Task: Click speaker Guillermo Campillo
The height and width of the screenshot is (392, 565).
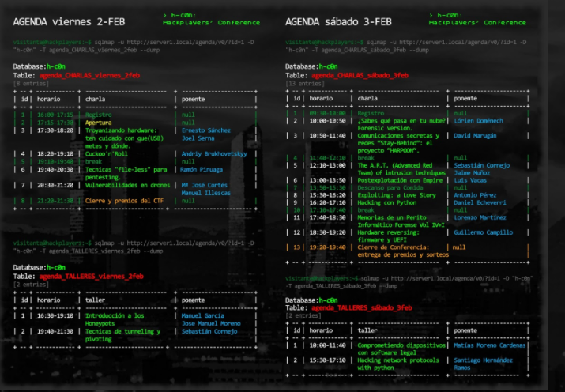Action: tap(483, 232)
